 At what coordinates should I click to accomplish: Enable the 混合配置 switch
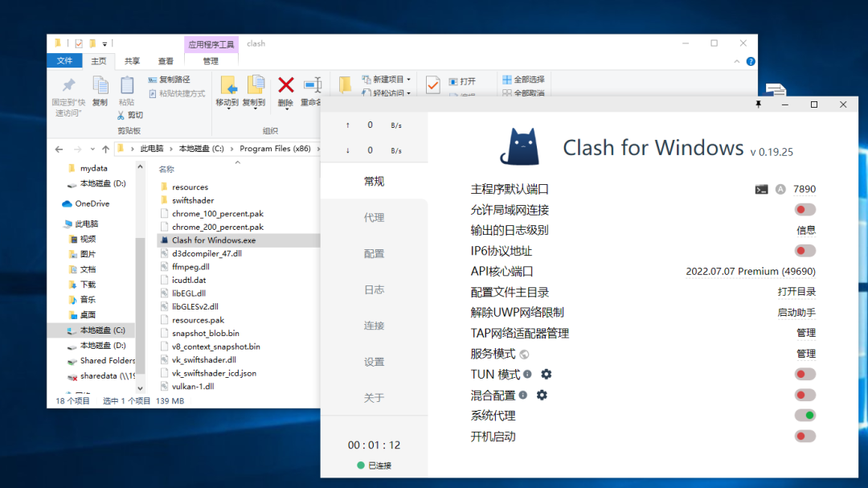point(805,395)
